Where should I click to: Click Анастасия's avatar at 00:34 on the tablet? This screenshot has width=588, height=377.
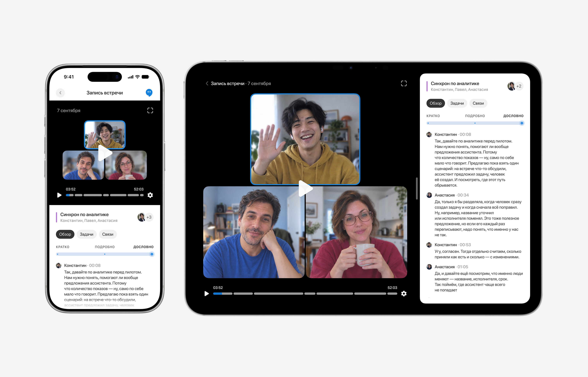click(x=429, y=195)
